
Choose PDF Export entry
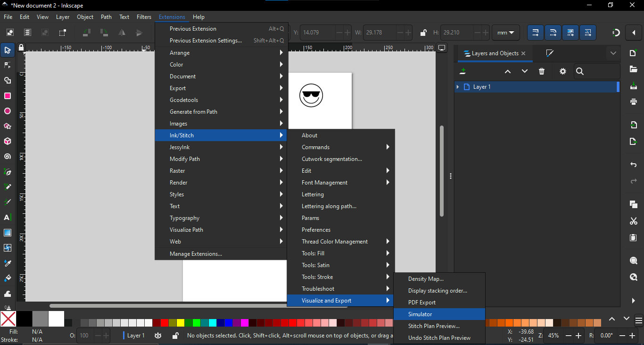[x=439, y=303]
